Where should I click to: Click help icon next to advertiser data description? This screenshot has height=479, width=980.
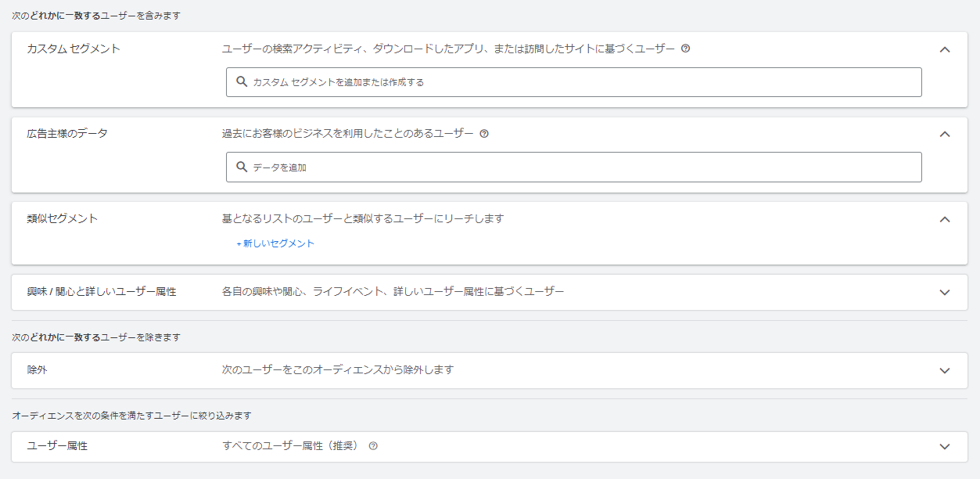coord(484,134)
